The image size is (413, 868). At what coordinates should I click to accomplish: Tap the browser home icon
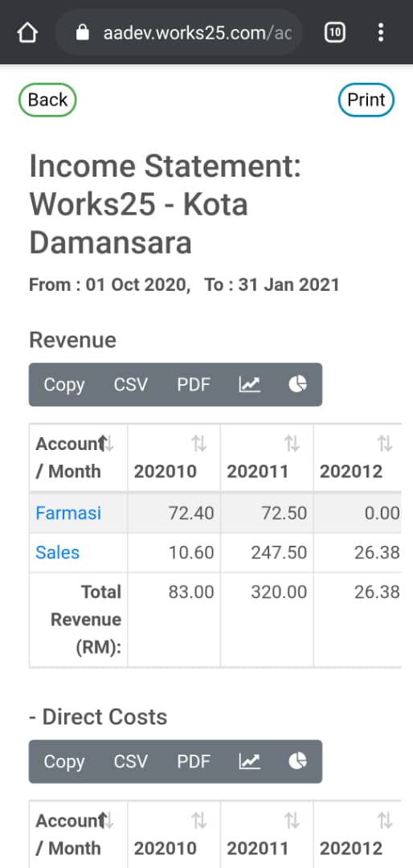point(27,33)
